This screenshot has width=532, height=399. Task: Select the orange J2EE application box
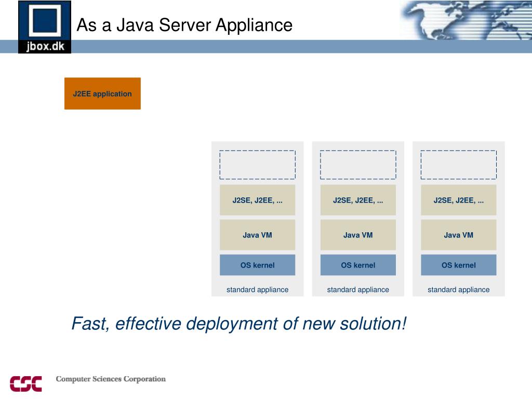pyautogui.click(x=102, y=94)
